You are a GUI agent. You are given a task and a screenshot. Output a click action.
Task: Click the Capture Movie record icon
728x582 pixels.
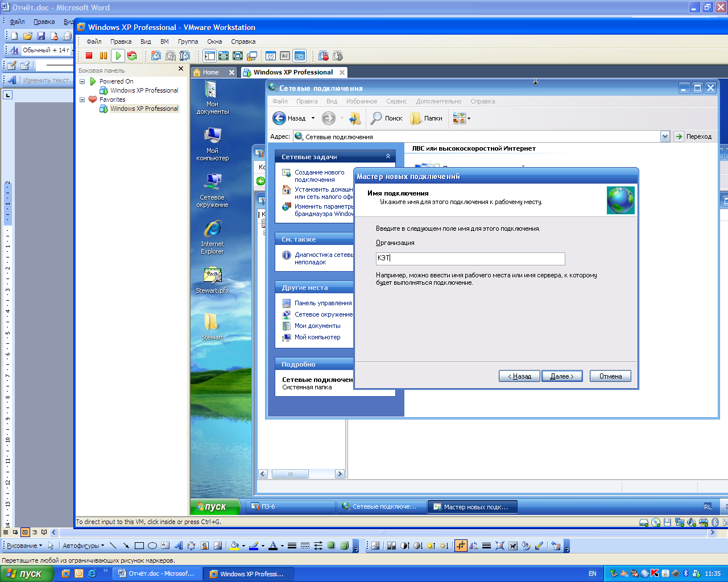(324, 56)
